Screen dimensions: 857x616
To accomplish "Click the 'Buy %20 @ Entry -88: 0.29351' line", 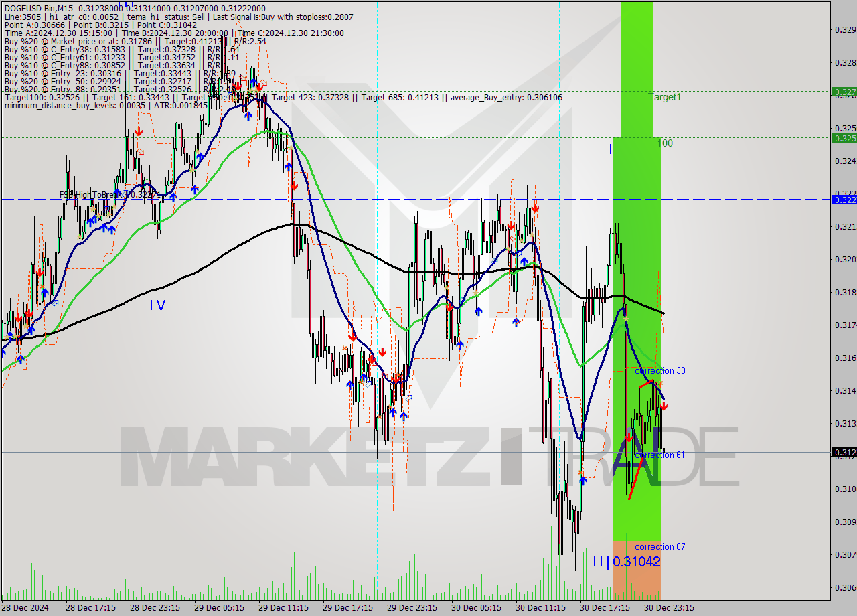I will coord(121,89).
